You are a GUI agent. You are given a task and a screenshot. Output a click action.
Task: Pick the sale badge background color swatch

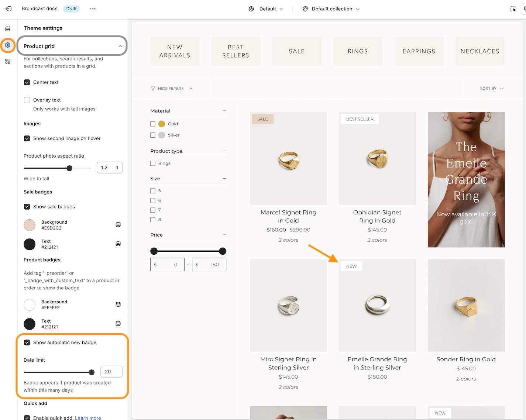[30, 225]
